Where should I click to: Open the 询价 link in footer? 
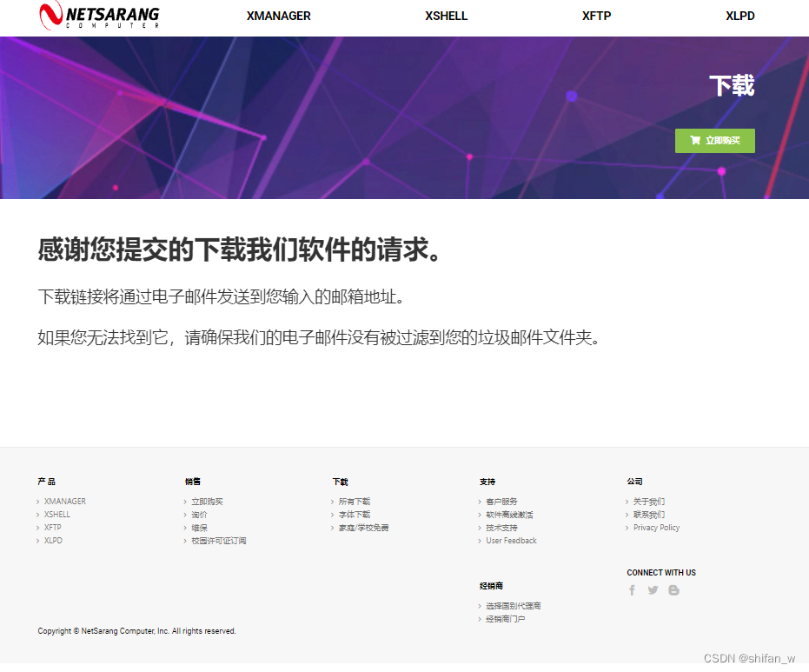pos(199,515)
